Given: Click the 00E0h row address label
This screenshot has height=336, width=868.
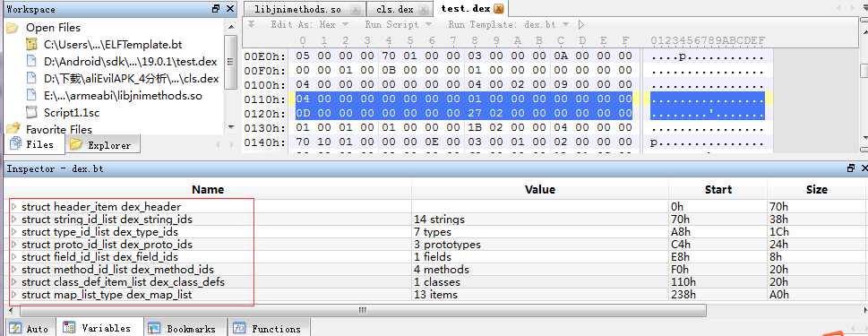Looking at the screenshot, I should coord(264,56).
